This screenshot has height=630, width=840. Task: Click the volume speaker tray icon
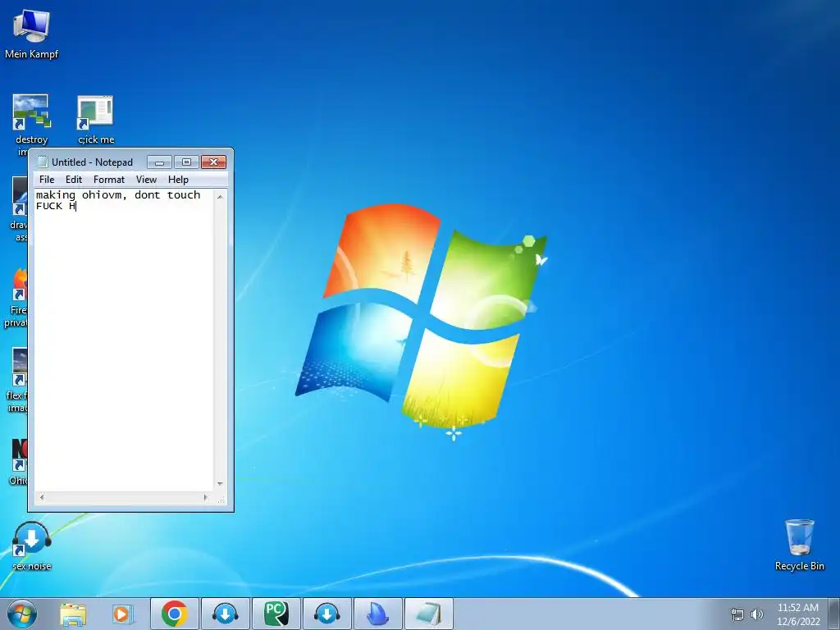[x=756, y=614]
